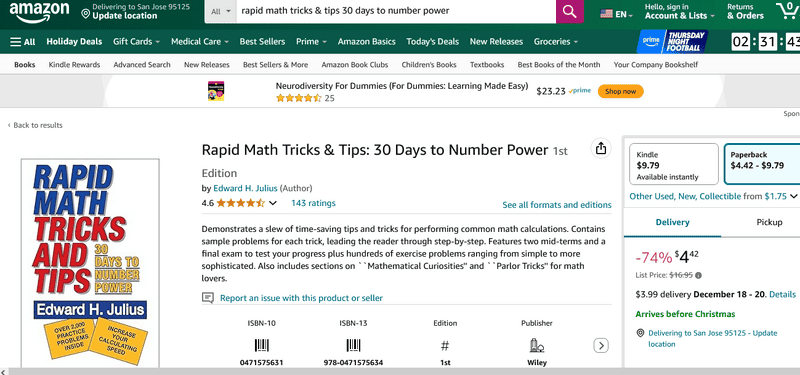
Task: Click the book cover image
Action: coord(90,263)
